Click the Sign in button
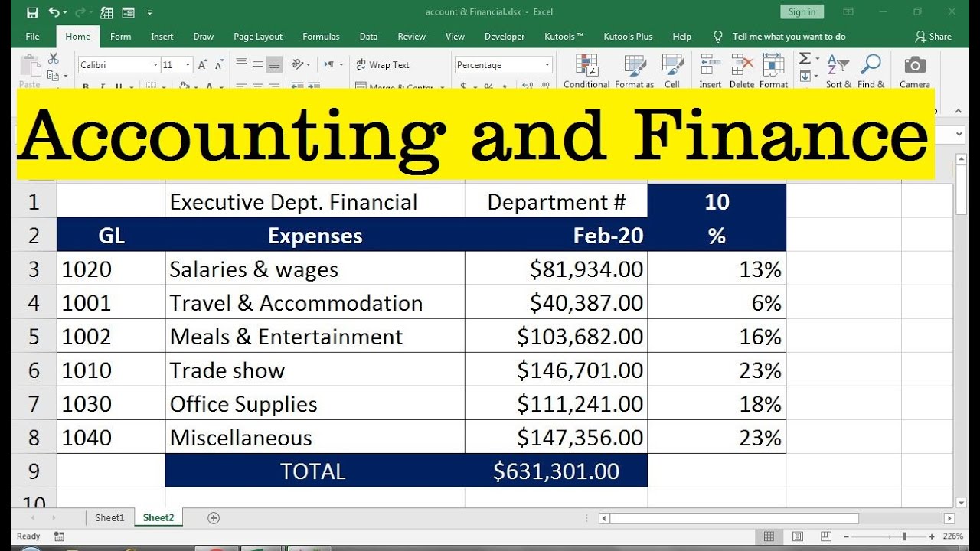 802,11
